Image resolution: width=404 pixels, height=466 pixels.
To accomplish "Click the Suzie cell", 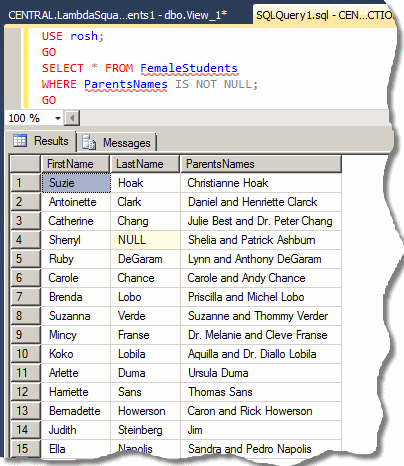I will pos(76,183).
